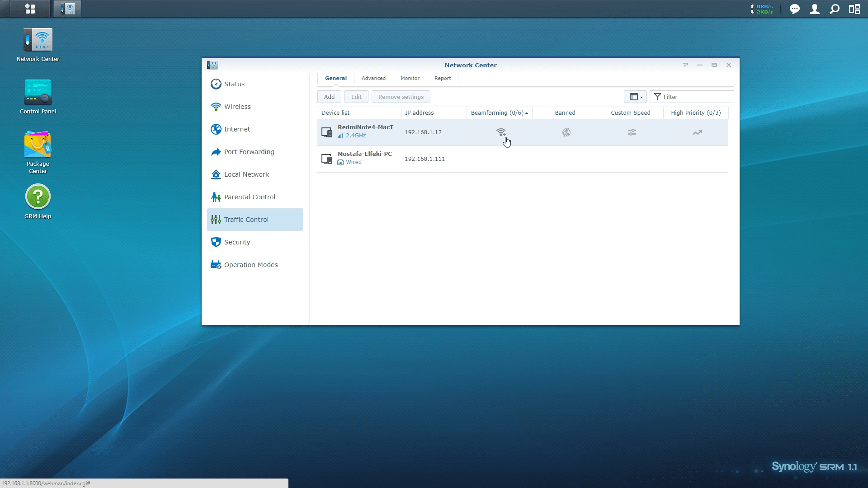Toggle high priority for RedmiNote4 device

pyautogui.click(x=697, y=132)
